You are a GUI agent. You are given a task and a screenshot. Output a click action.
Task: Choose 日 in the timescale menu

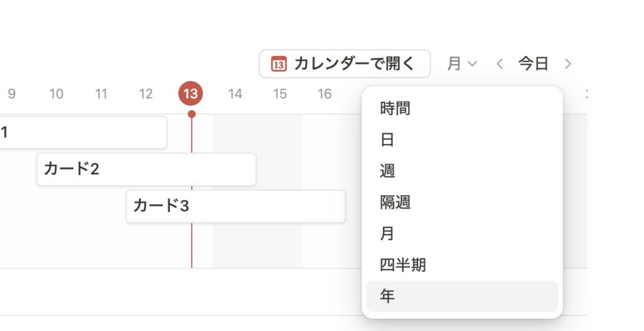[x=387, y=140]
